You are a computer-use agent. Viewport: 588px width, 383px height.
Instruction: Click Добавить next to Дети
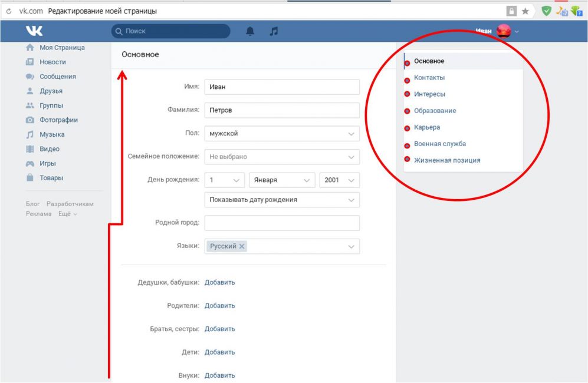click(219, 352)
